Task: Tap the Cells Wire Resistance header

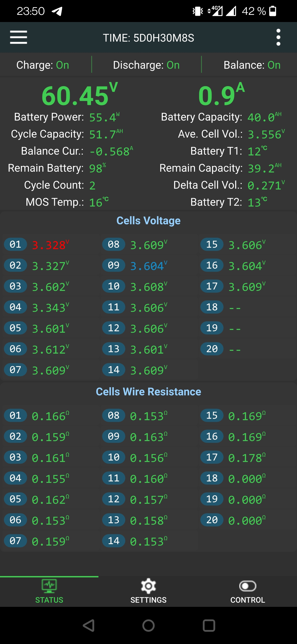Action: 148,392
